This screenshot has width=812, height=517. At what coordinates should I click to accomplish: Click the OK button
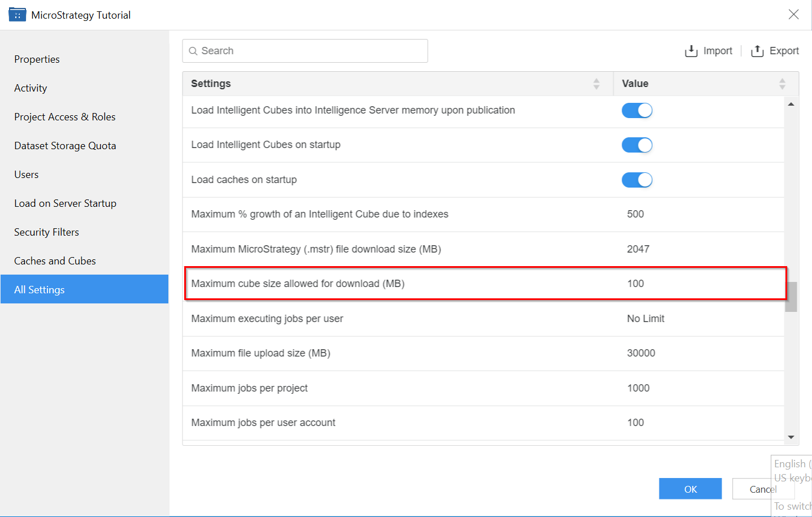pyautogui.click(x=690, y=489)
